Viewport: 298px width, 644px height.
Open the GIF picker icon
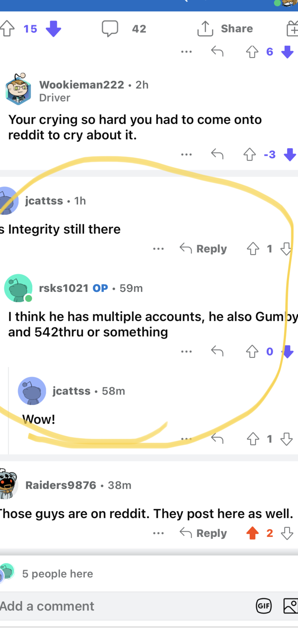[x=264, y=606]
